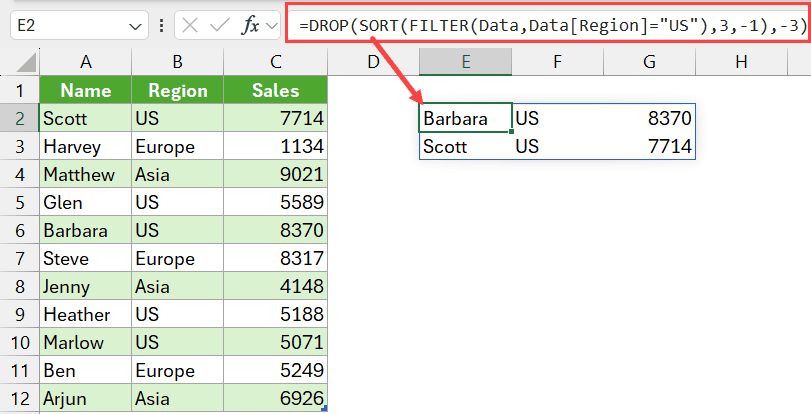Click US in result cell F2
This screenshot has height=414, width=811.
[x=558, y=119]
